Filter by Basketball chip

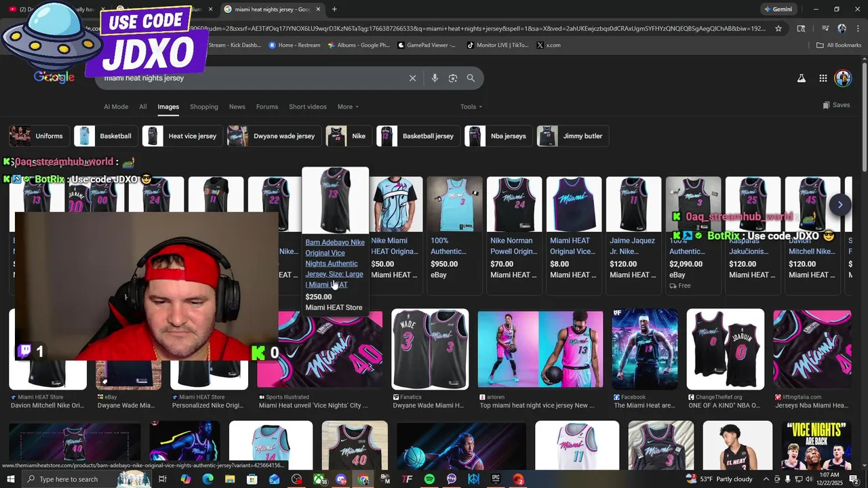[x=105, y=136]
